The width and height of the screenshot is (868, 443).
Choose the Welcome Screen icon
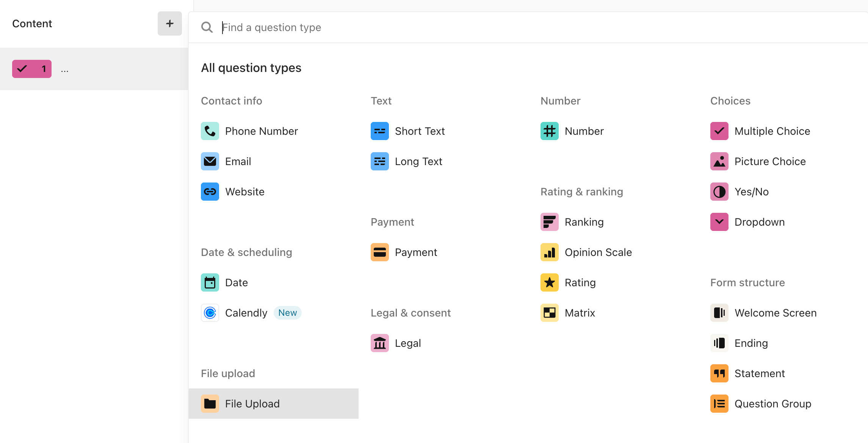pos(719,313)
